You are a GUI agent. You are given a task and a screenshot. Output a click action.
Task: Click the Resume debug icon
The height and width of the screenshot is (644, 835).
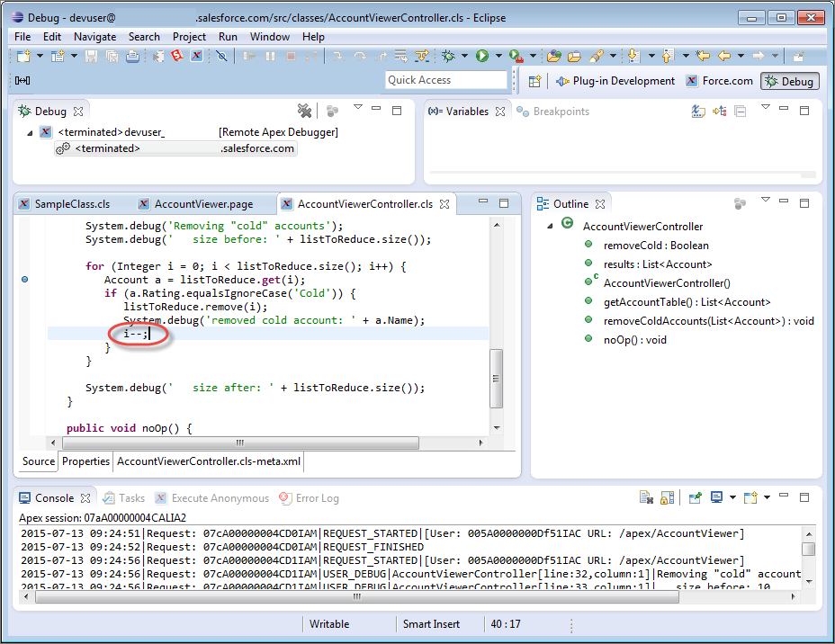pos(248,56)
